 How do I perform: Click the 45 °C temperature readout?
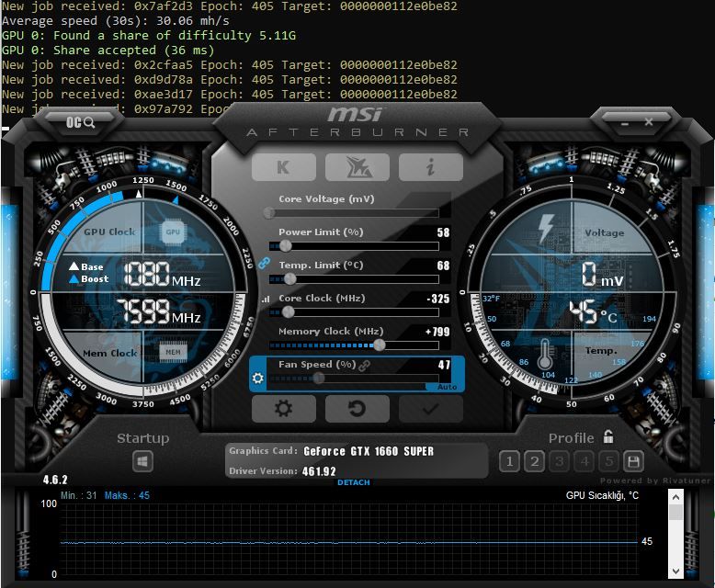coord(593,311)
